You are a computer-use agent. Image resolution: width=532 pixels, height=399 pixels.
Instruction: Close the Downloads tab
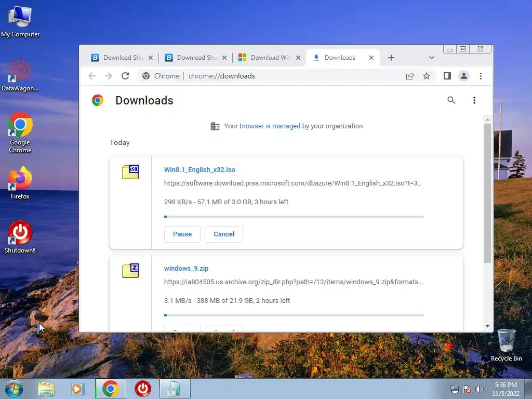tap(371, 58)
